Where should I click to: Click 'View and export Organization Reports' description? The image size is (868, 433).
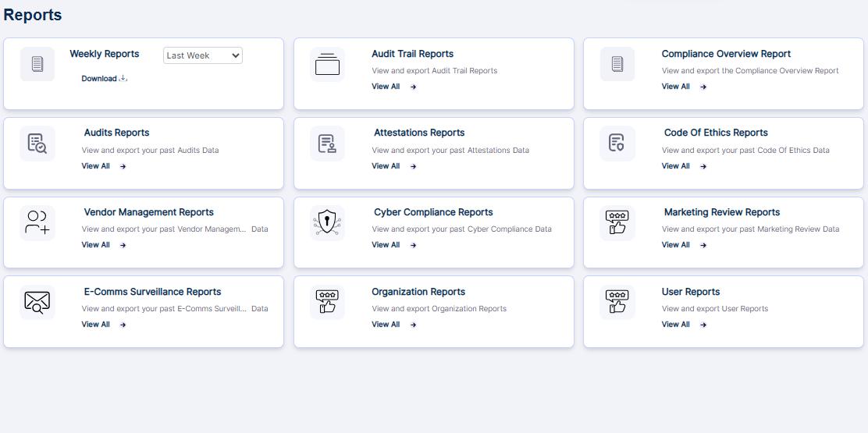[x=439, y=309]
